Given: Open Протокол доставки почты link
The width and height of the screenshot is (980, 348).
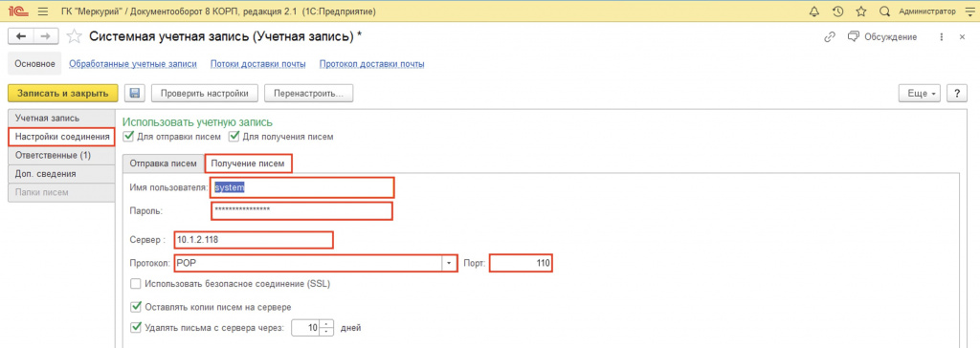Looking at the screenshot, I should 372,64.
